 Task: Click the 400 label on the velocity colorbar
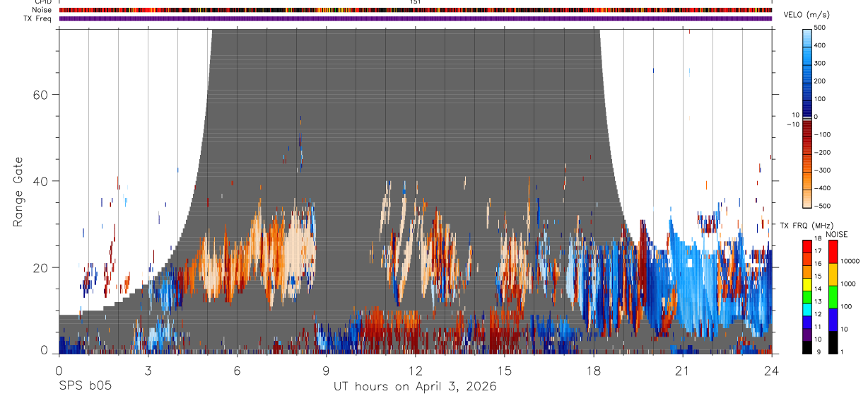point(819,45)
